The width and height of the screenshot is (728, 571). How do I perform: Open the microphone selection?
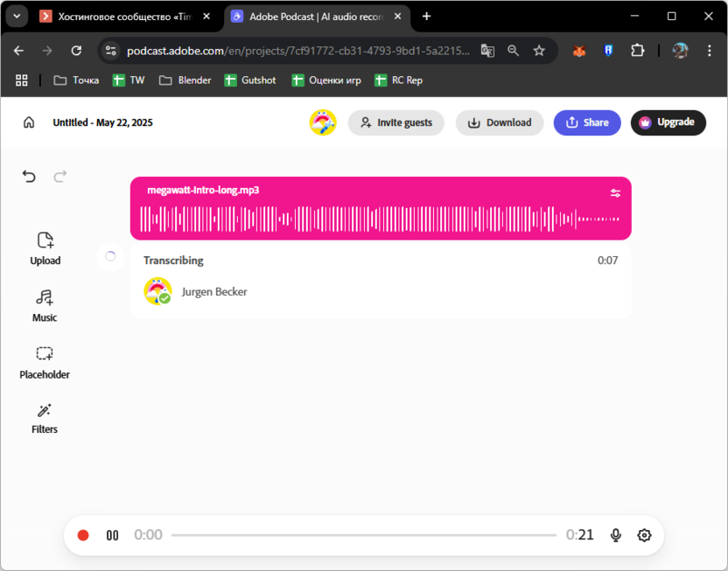[616, 535]
